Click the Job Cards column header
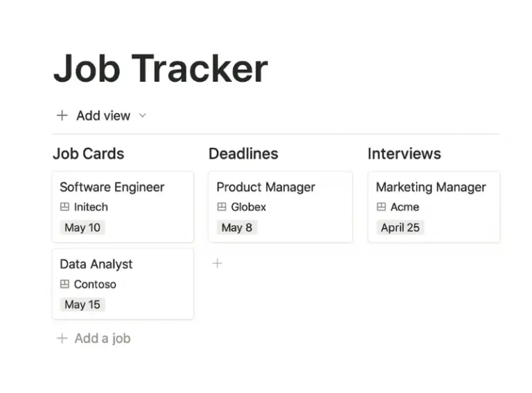Image resolution: width=532 pixels, height=393 pixels. pyautogui.click(x=89, y=154)
